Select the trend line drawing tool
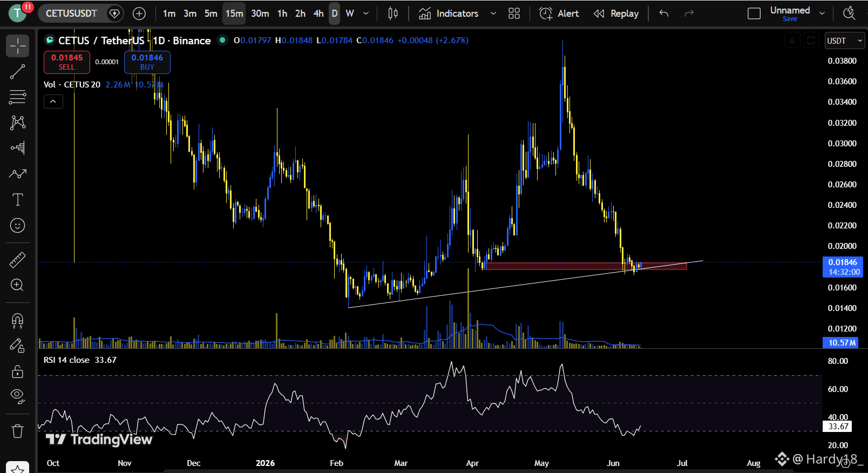This screenshot has height=473, width=868. (17, 72)
